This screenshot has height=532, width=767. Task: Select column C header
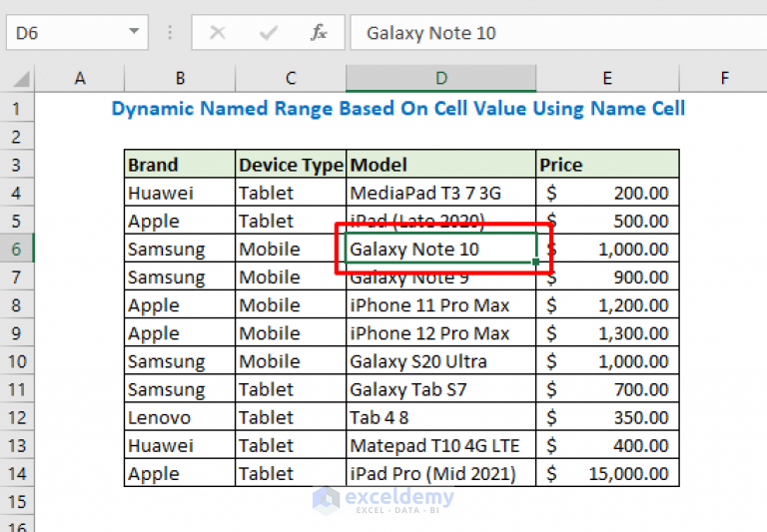pos(291,78)
